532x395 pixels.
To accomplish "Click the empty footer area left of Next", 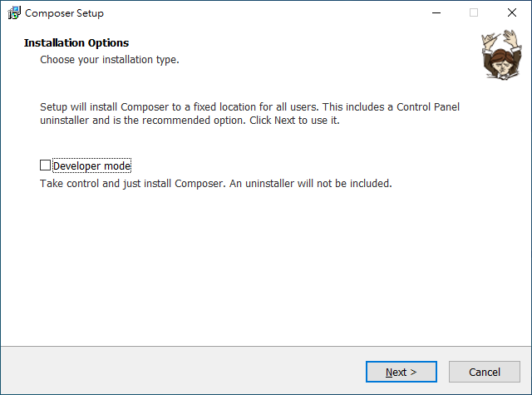I will (x=183, y=372).
